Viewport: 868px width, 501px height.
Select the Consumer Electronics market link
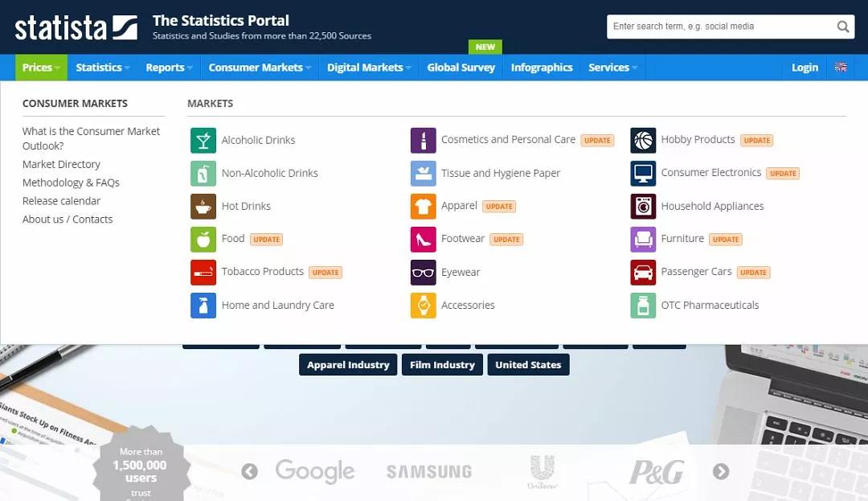point(710,173)
